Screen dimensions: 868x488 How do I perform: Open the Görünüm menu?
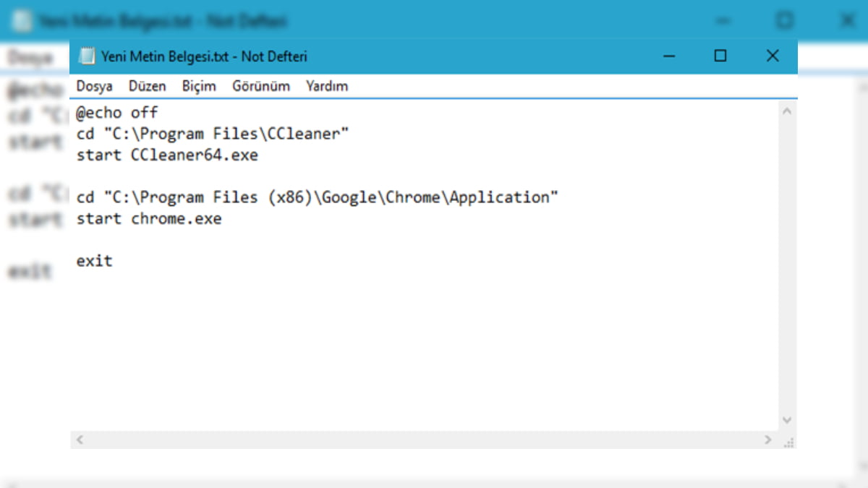tap(261, 86)
